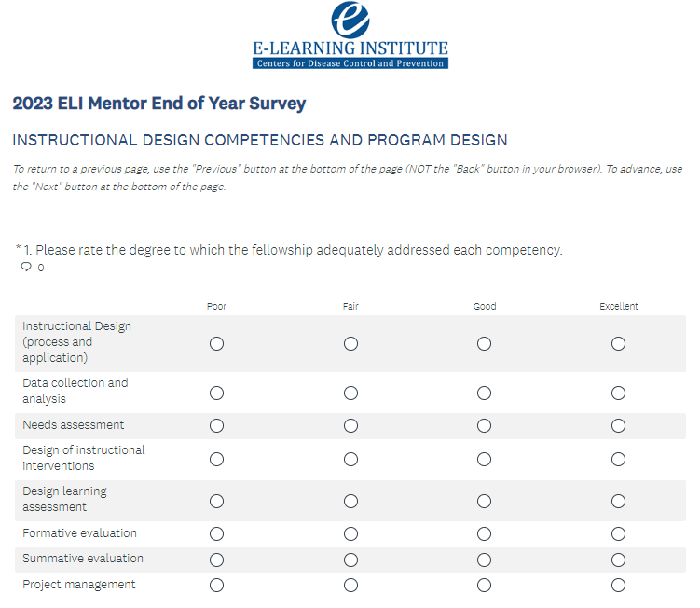Click the comment bubble icon under question 1
This screenshot has height=608, width=700.
coord(26,268)
